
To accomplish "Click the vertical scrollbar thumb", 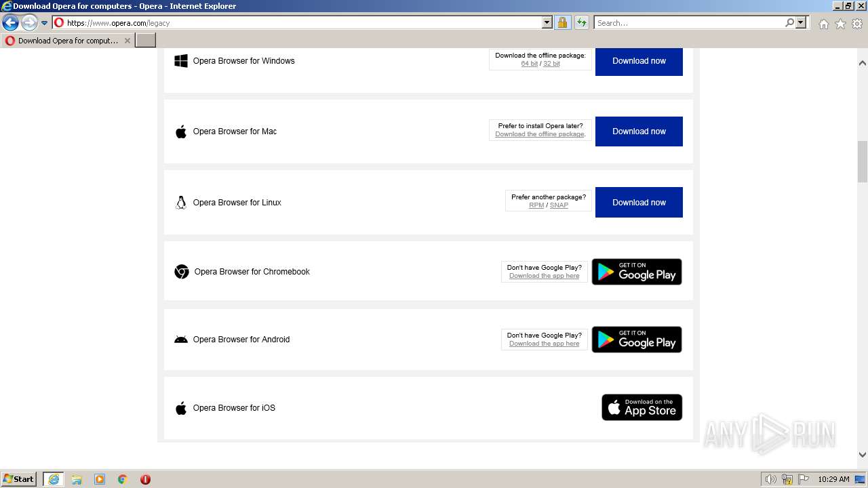I will coord(863,161).
